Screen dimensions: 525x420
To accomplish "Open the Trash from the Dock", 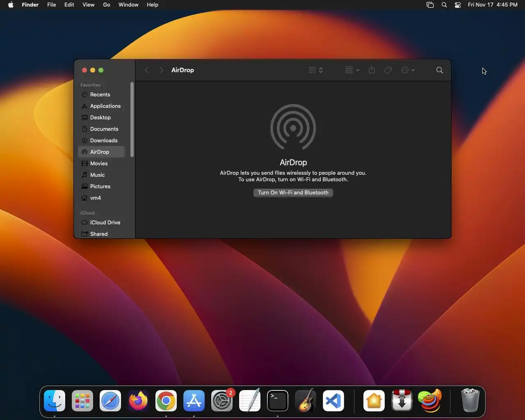I will tap(470, 401).
